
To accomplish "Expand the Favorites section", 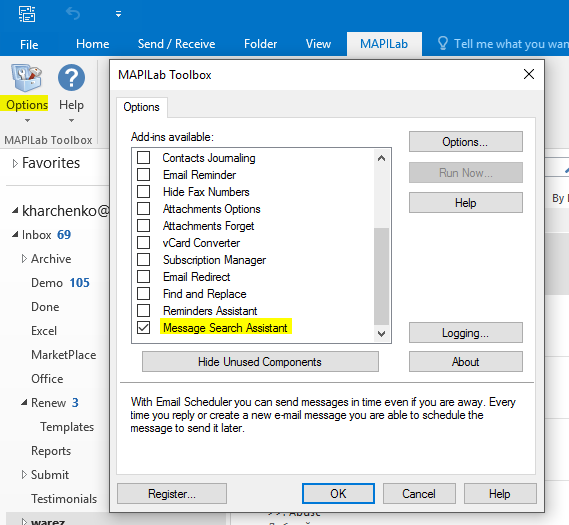I will [x=15, y=163].
